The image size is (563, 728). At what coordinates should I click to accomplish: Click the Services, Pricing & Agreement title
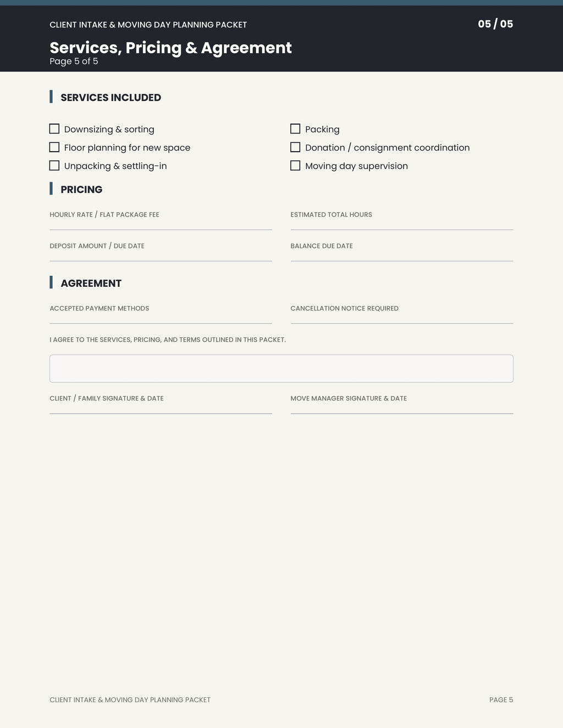click(x=170, y=48)
